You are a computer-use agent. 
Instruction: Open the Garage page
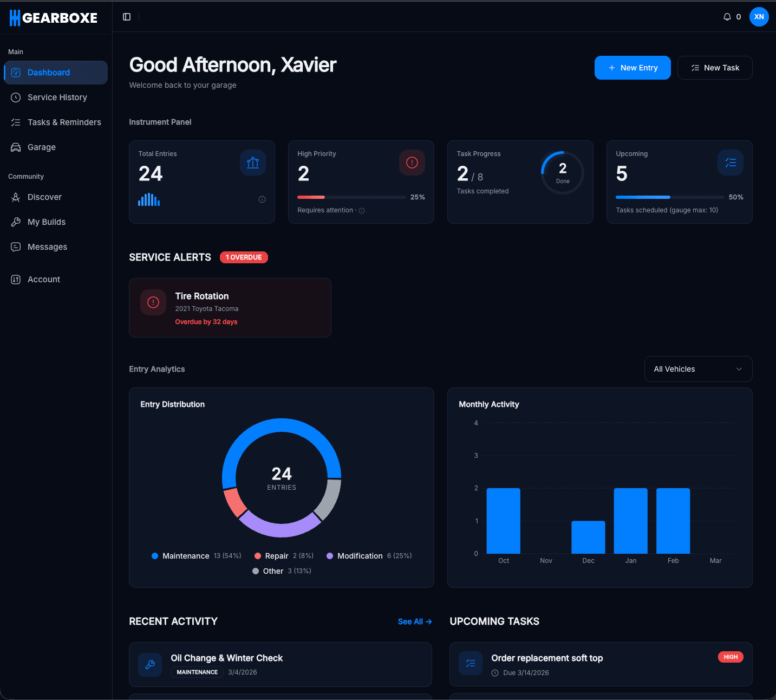coord(42,147)
